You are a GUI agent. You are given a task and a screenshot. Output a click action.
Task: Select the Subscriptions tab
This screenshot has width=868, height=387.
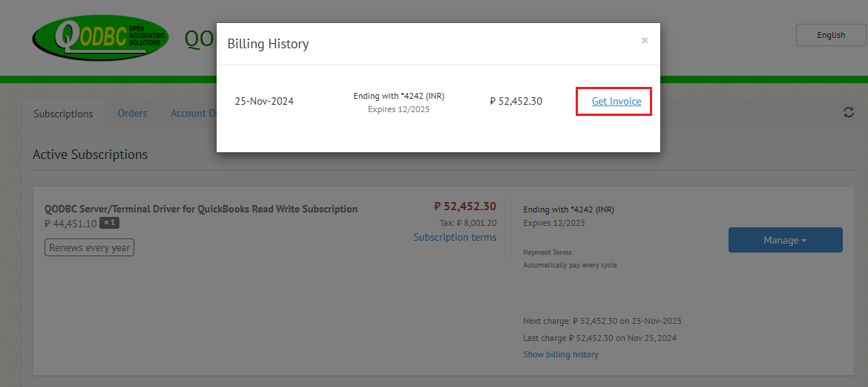[x=63, y=114]
